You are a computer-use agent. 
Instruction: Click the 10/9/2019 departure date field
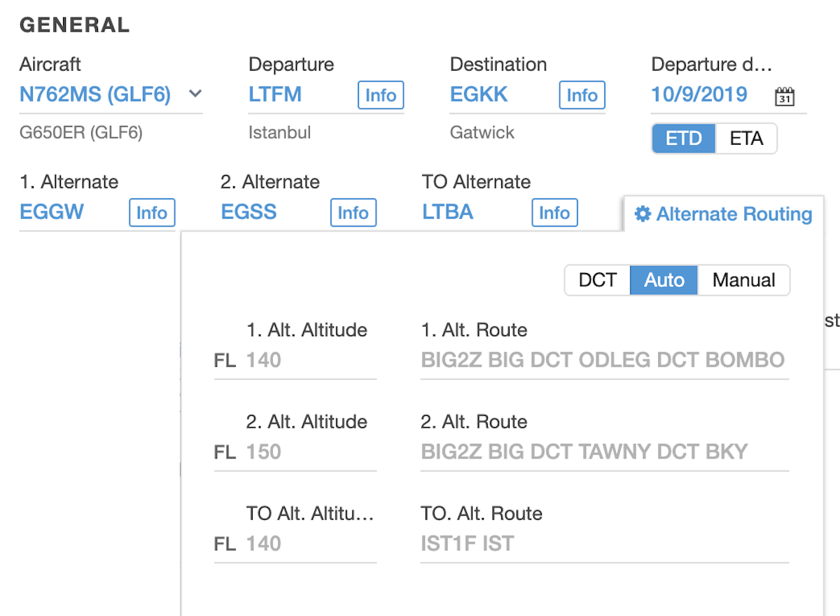point(699,94)
